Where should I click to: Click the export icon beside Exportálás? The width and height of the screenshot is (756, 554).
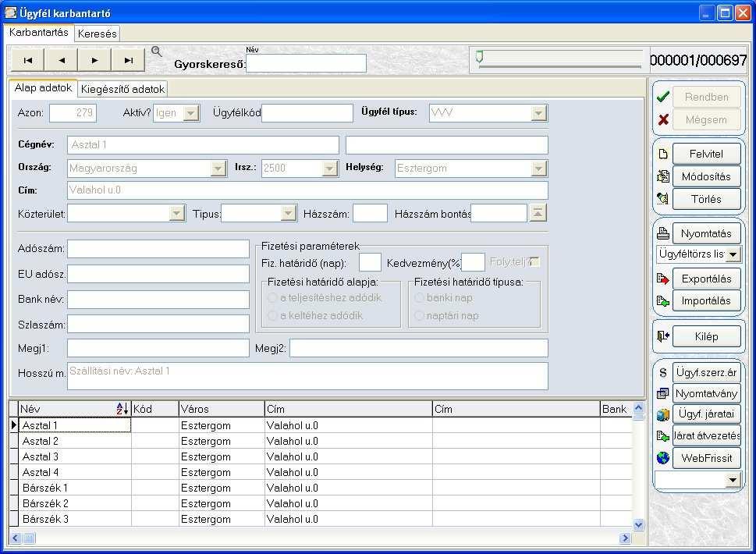(663, 279)
